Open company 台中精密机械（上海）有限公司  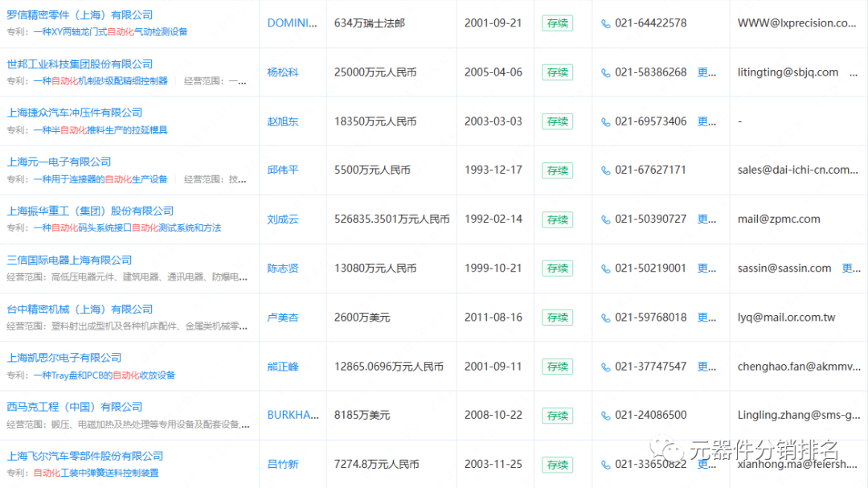80,309
